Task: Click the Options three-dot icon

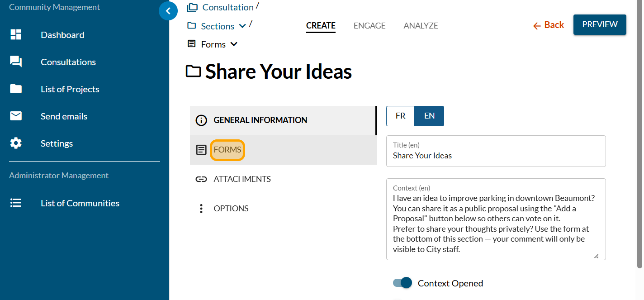Action: (x=201, y=209)
